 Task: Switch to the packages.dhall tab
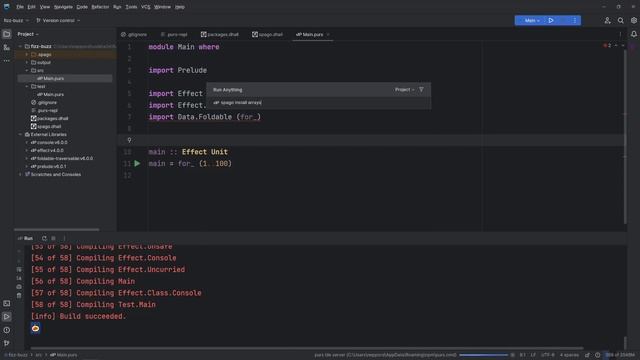(220, 34)
